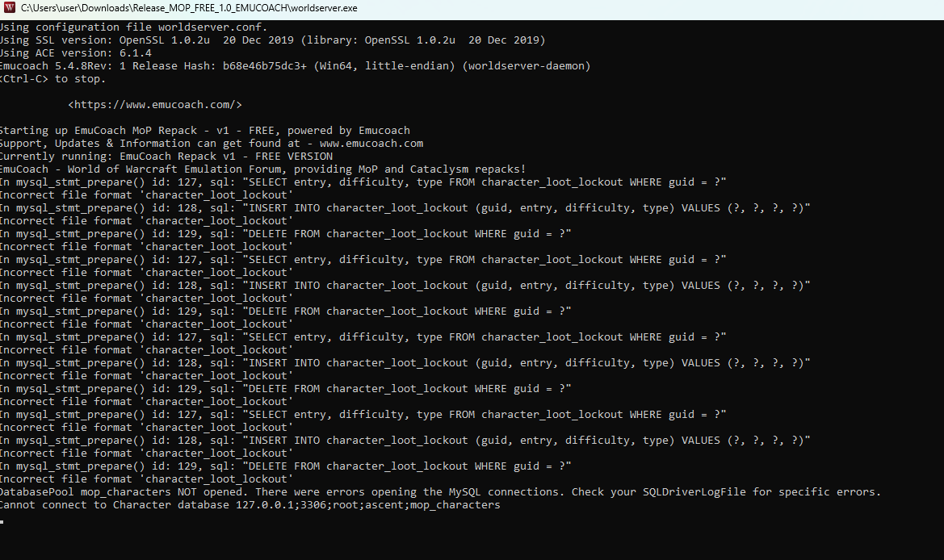The image size is (944, 560).
Task: Click the red W worldserver icon in title bar
Action: pos(10,8)
